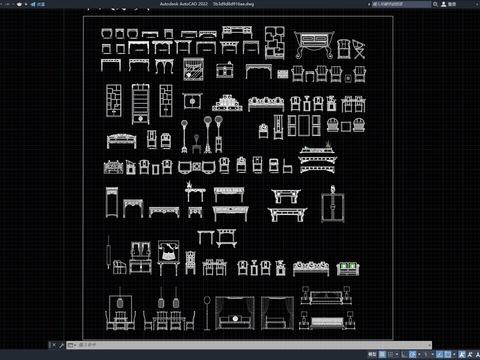This screenshot has width=480, height=360.
Task: Expand the object snap options dropdown arrow
Action: (x=454, y=354)
